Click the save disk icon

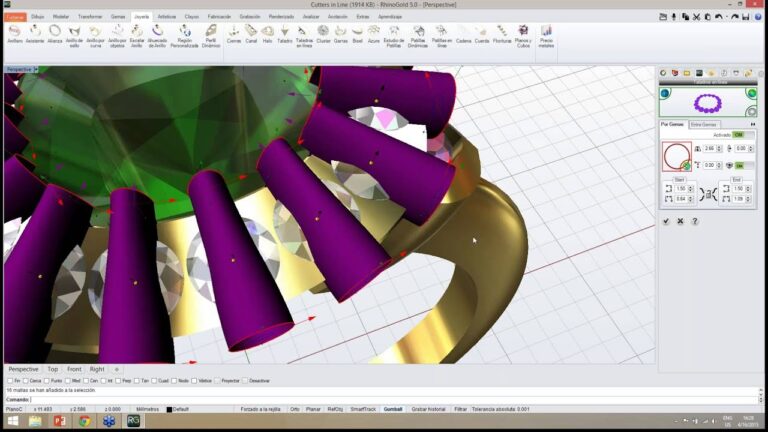pos(746,17)
